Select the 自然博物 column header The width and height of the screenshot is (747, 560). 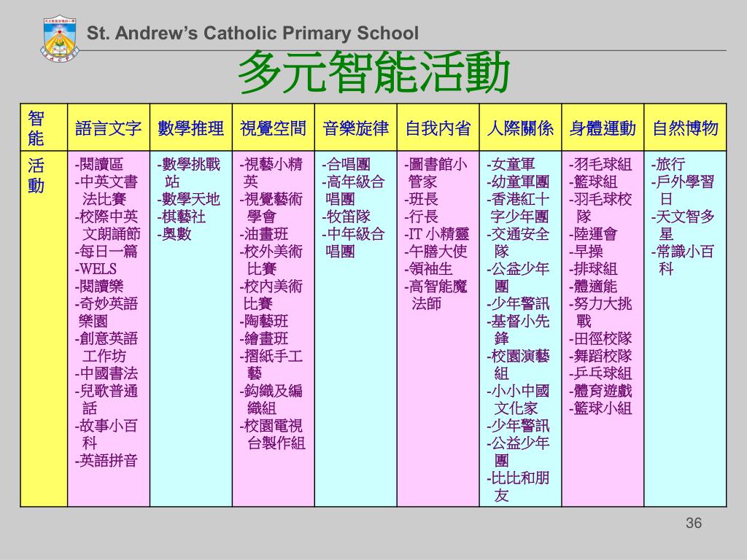(x=685, y=128)
